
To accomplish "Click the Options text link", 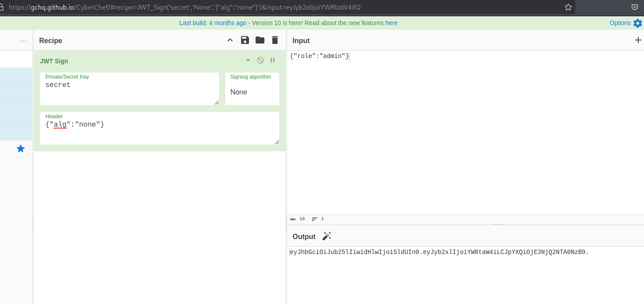I will (x=620, y=23).
